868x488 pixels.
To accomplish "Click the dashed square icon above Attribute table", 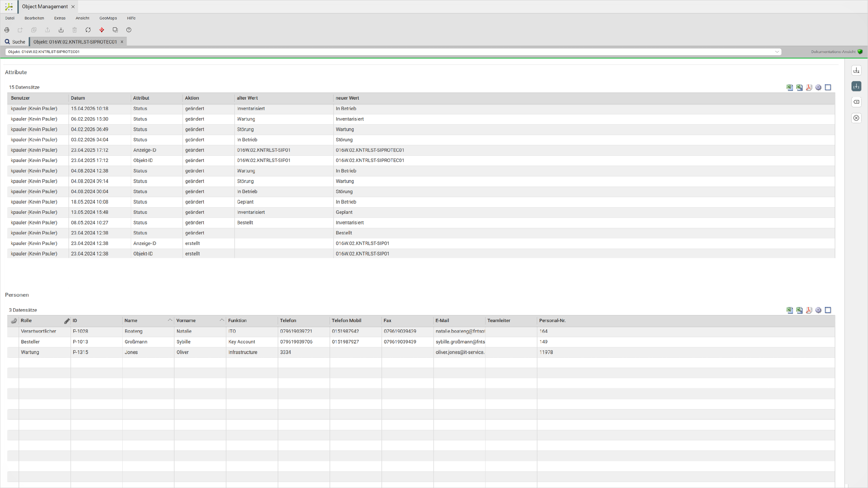I will 828,87.
